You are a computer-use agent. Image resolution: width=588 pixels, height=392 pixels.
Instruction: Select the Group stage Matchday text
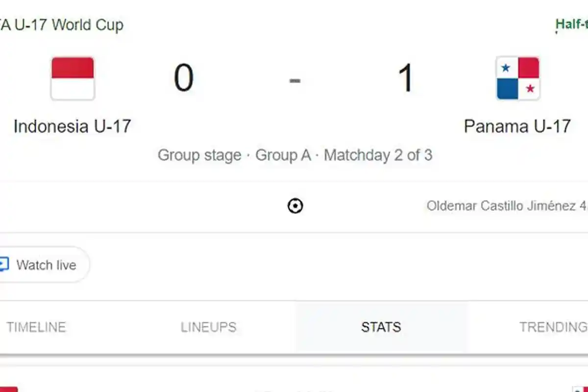(294, 155)
